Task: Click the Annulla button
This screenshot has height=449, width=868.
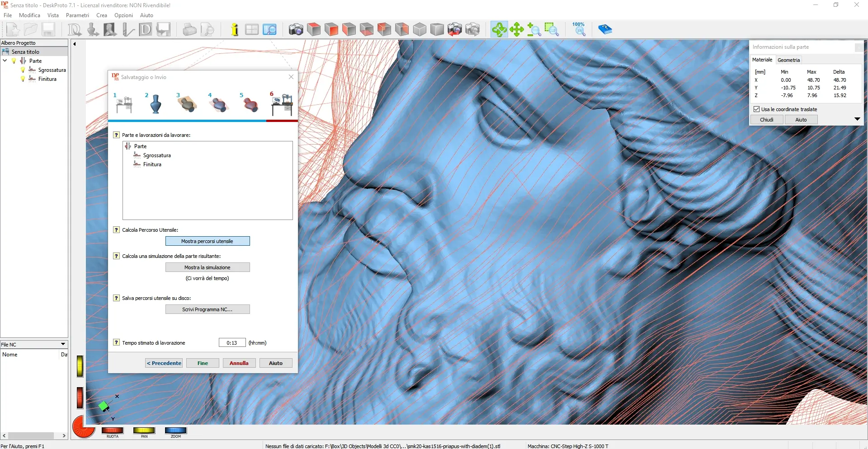Action: 239,363
